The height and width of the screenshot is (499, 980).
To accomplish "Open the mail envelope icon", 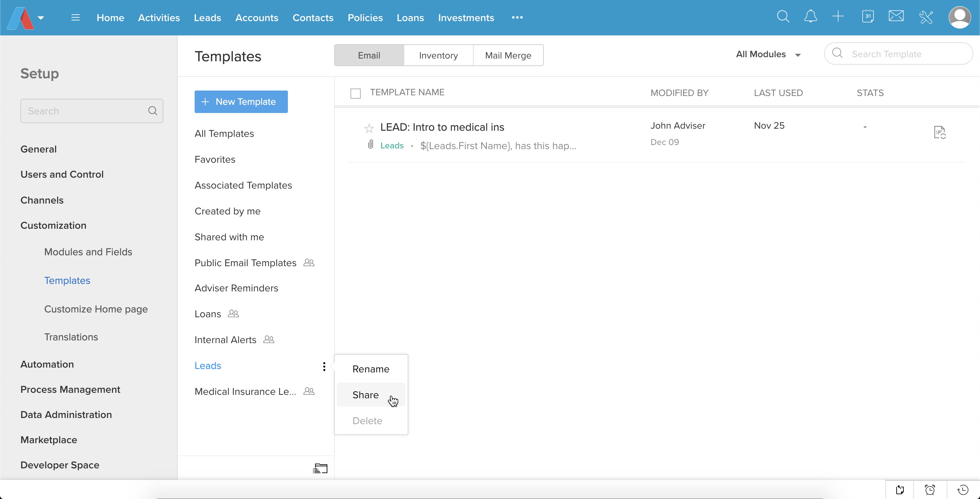I will pyautogui.click(x=896, y=17).
